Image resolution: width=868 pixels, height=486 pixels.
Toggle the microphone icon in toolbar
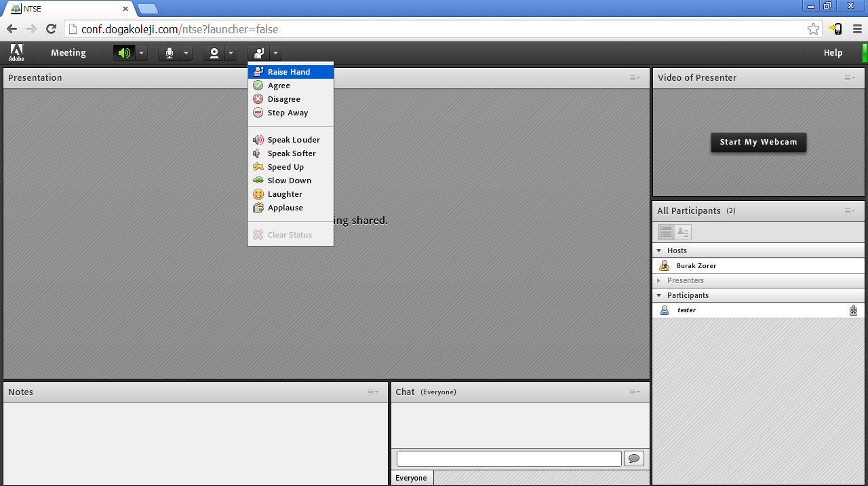click(169, 53)
